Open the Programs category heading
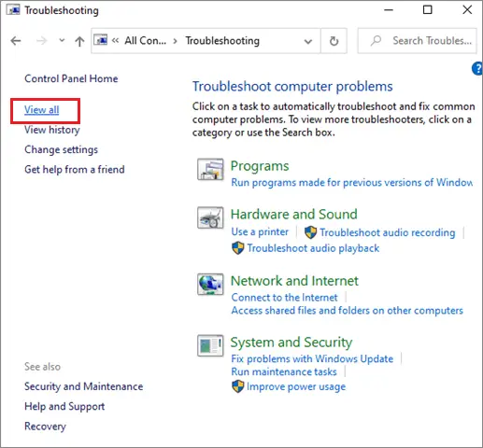 [x=260, y=166]
